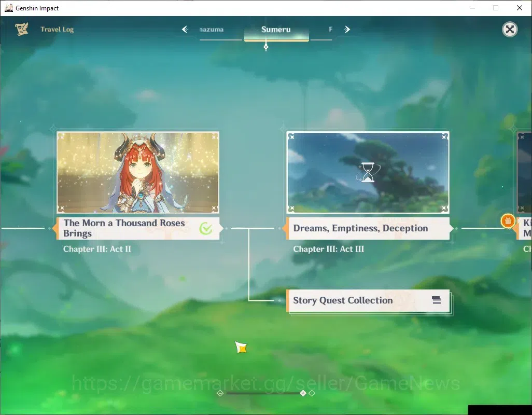
Task: Click the right end of the timeline scrollbar
Action: (x=312, y=393)
